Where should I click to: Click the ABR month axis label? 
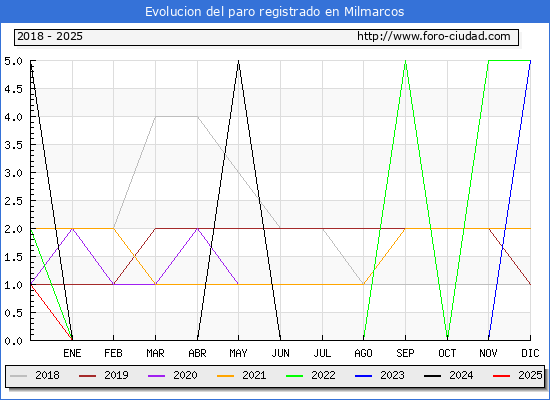pos(197,353)
